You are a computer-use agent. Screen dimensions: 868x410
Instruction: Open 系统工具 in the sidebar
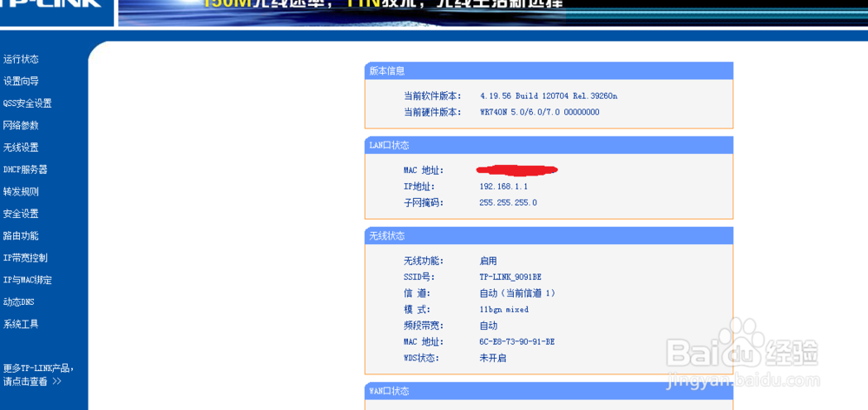tap(21, 325)
